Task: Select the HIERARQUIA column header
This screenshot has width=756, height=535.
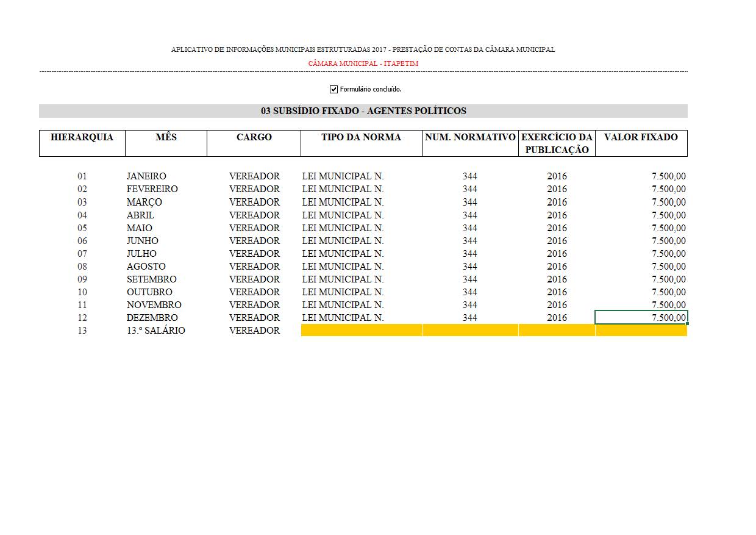Action: point(82,137)
